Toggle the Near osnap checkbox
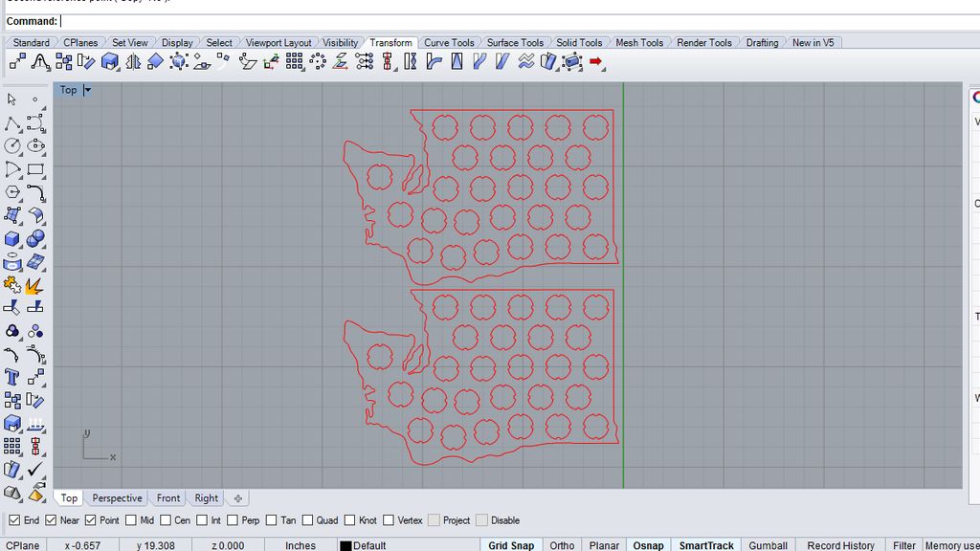 [x=52, y=520]
